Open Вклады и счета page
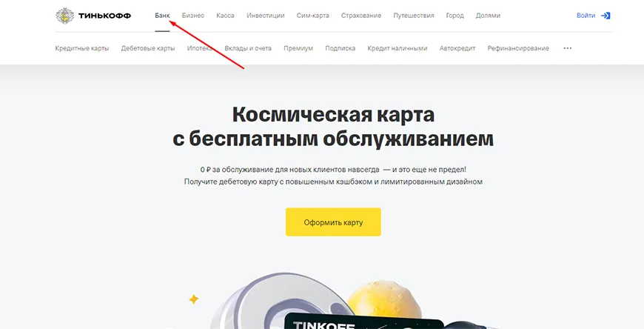 point(248,48)
